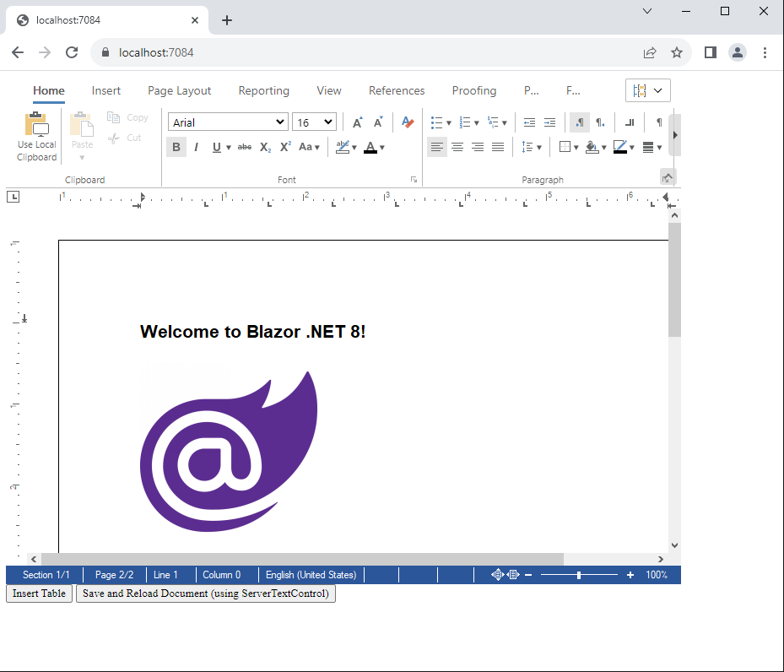Click the Insert Table button

coord(39,593)
